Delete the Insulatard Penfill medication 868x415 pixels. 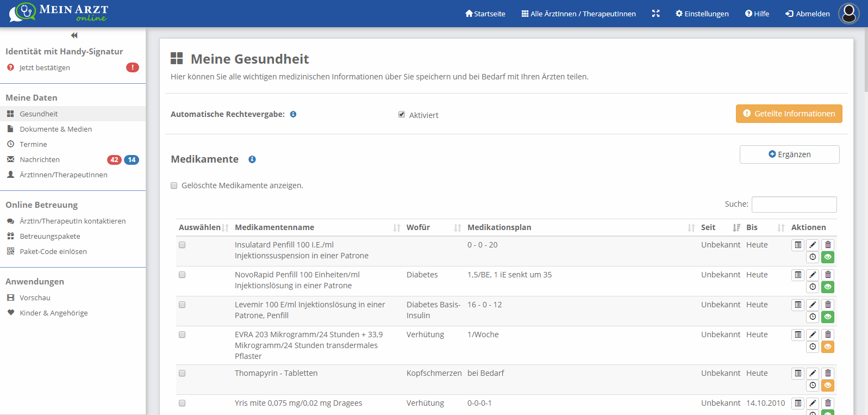[x=828, y=245]
